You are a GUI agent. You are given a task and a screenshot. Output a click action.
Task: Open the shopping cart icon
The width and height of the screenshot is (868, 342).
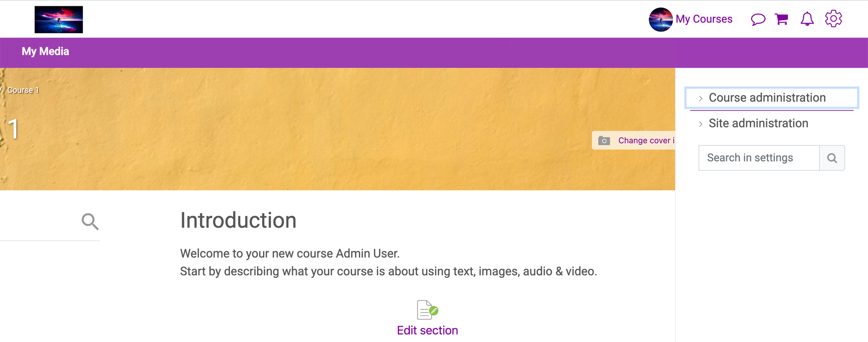(782, 19)
